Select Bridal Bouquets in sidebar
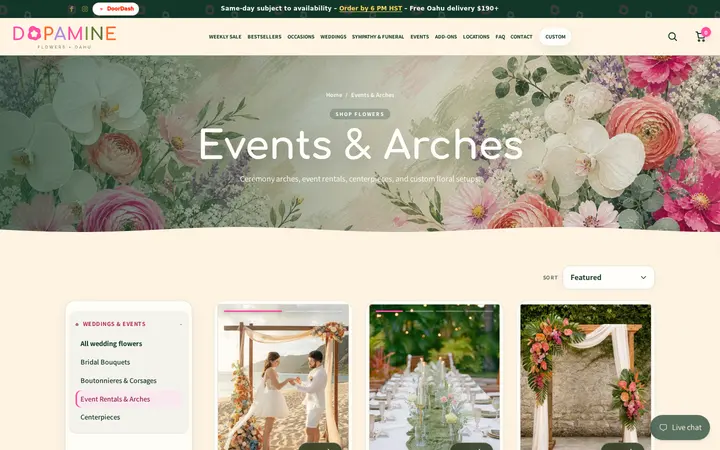Viewport: 720px width, 450px height. click(105, 362)
